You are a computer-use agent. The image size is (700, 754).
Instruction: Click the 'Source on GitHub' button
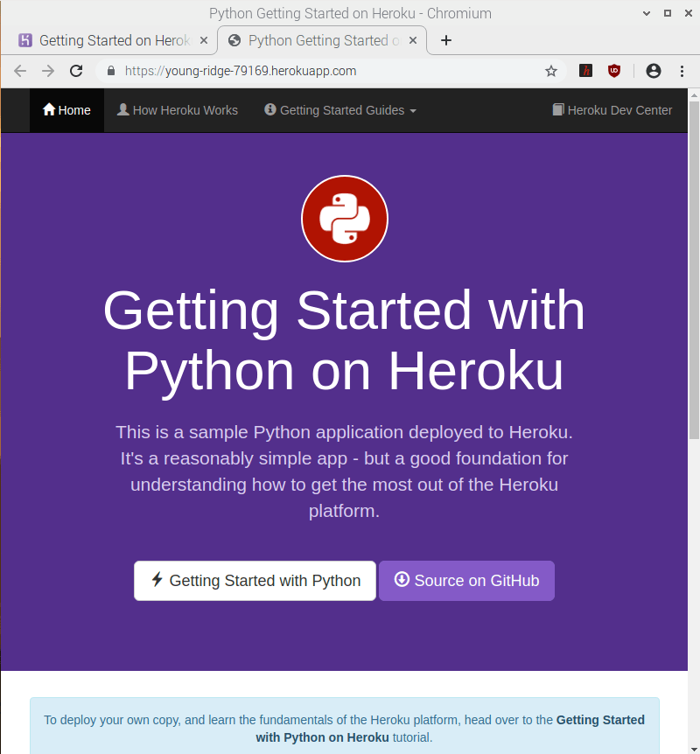pyautogui.click(x=466, y=581)
